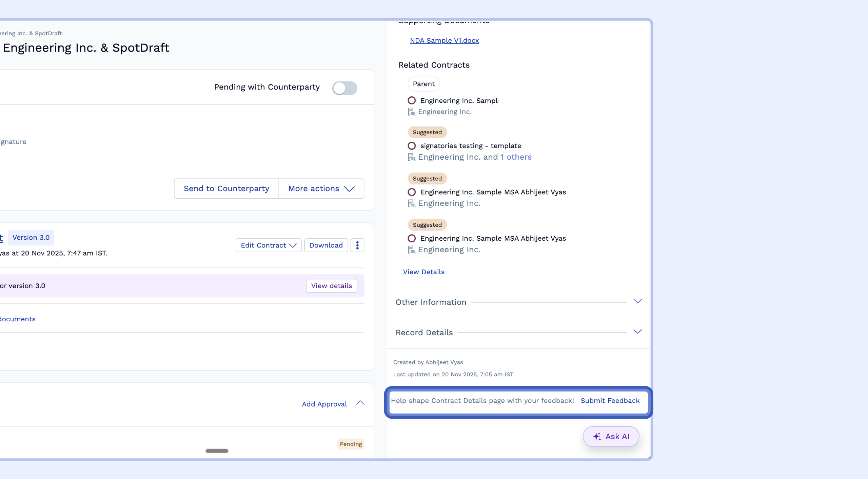The width and height of the screenshot is (868, 479).
Task: Open the More actions dropdown
Action: [321, 188]
